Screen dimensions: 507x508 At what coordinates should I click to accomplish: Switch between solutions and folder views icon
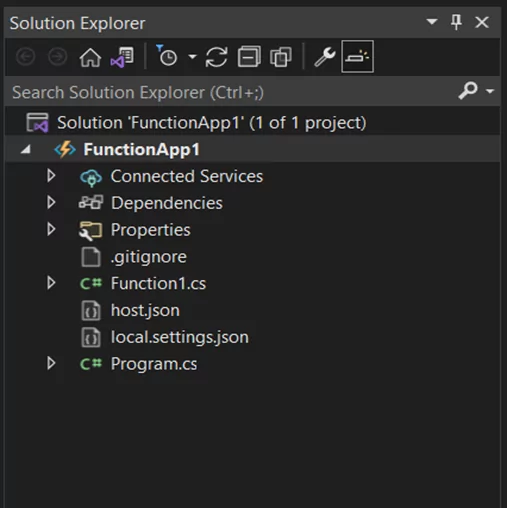(122, 57)
